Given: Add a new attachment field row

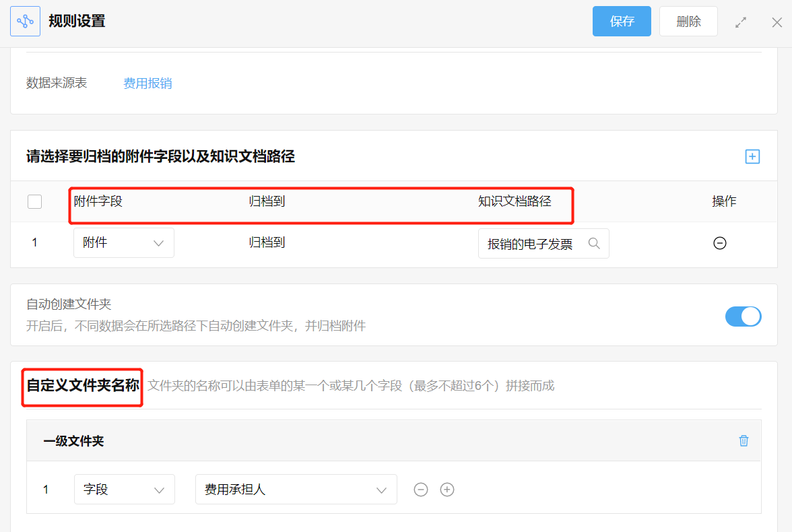Looking at the screenshot, I should 752,157.
